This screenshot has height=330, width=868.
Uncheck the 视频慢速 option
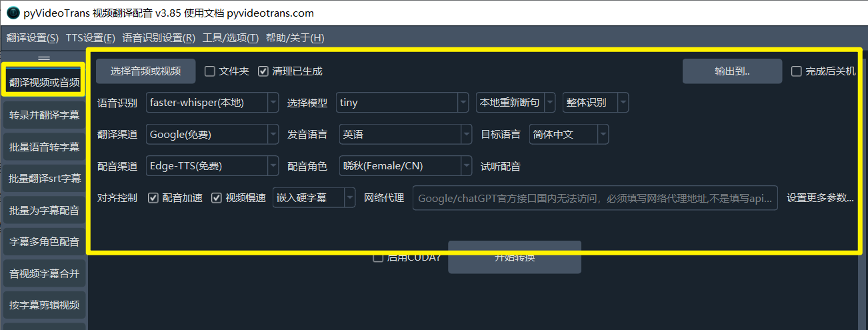tap(217, 198)
